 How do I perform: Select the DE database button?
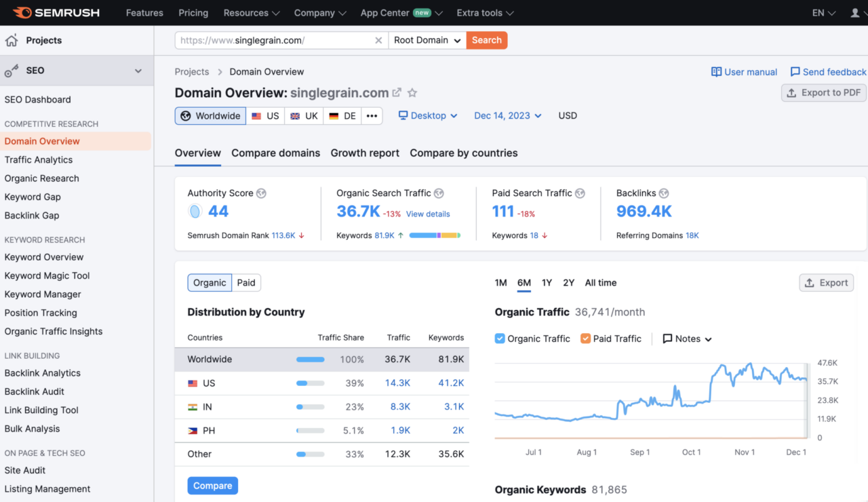pos(342,116)
